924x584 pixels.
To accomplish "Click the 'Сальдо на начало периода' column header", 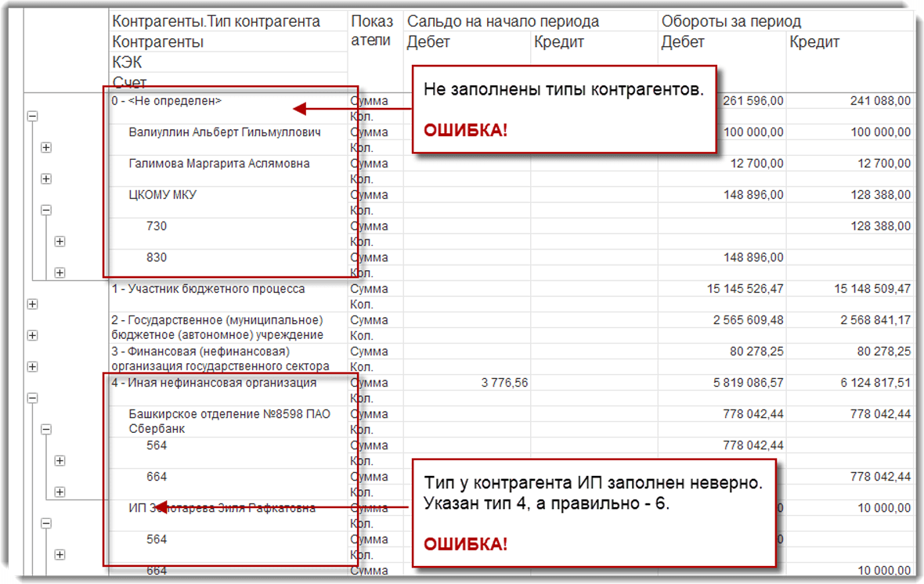I will [x=504, y=21].
